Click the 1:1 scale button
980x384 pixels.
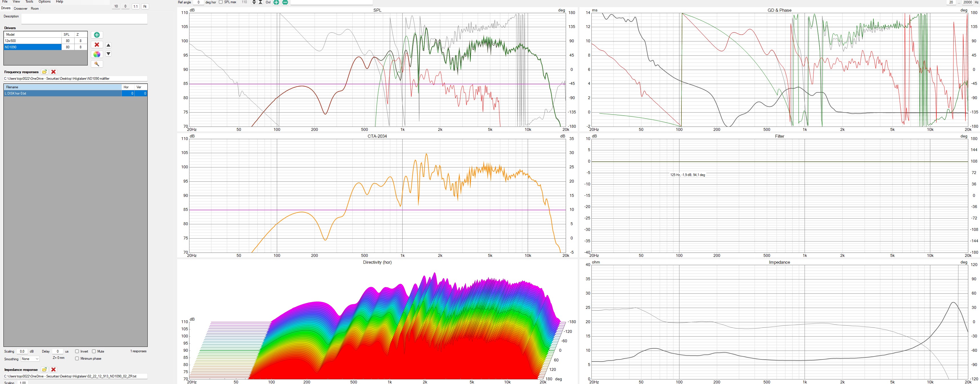coord(135,7)
